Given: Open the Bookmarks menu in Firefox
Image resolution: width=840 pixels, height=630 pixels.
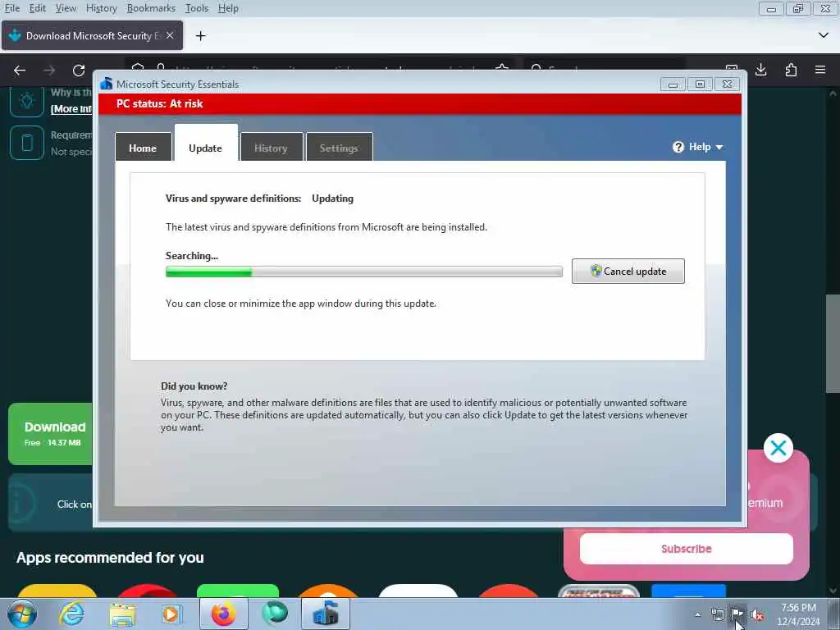Looking at the screenshot, I should point(151,8).
